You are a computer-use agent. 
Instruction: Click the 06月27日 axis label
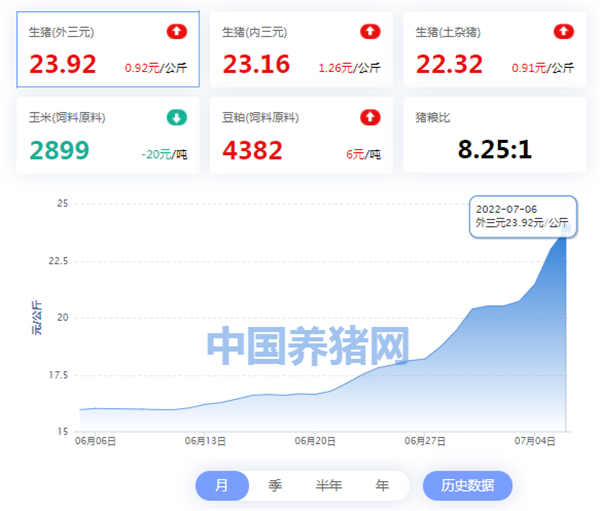tap(425, 441)
